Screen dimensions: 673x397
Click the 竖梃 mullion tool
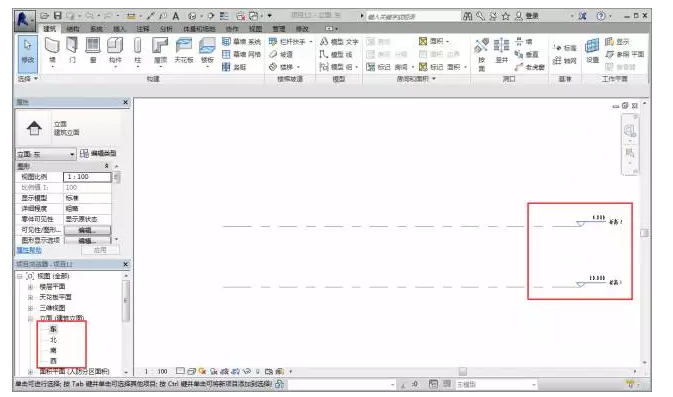[234, 67]
